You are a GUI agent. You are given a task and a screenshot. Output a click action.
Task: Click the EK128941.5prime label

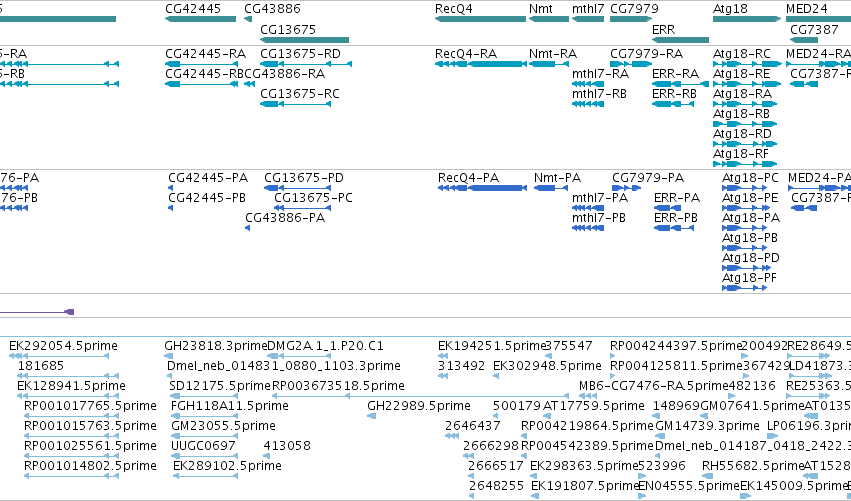(71, 386)
